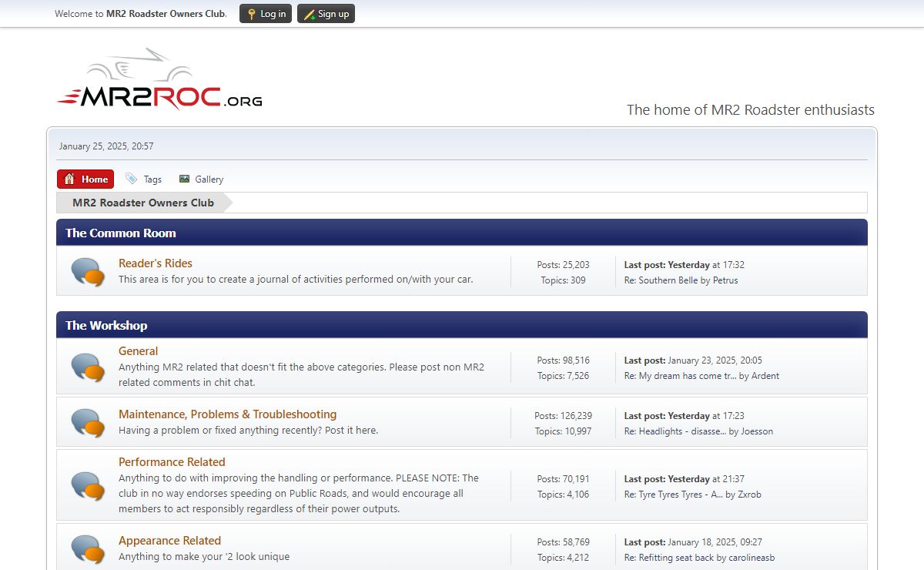The image size is (924, 570).
Task: Click the General board description text
Action: [302, 374]
